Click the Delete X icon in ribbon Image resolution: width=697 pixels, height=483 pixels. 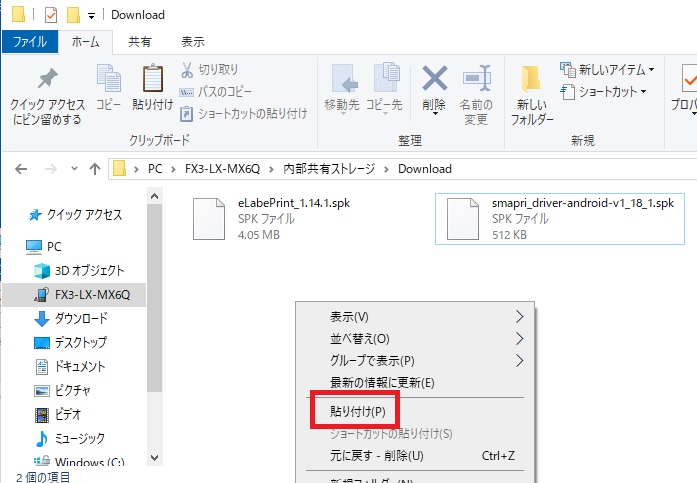click(434, 80)
